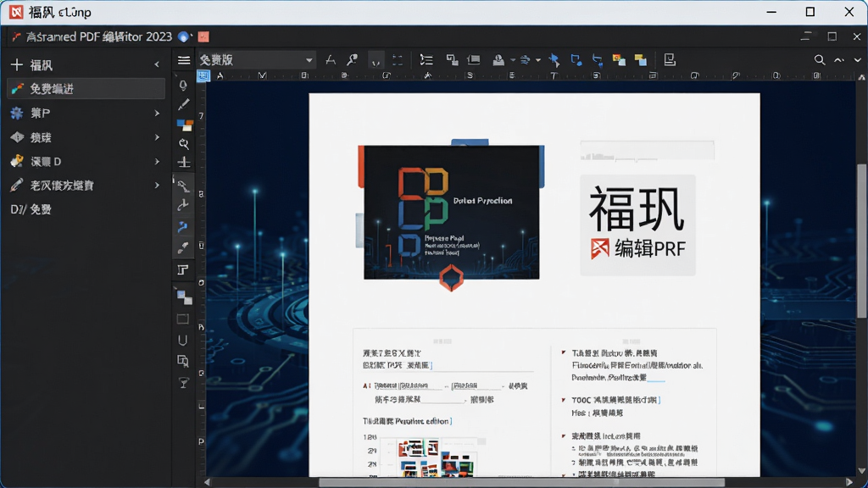Click the D/ 免费 sidebar entry
The image size is (868, 488).
[x=31, y=210]
